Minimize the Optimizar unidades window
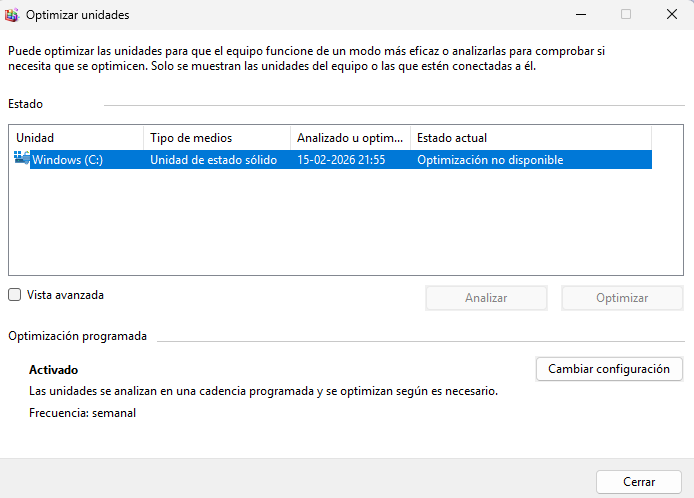The height and width of the screenshot is (498, 694). tap(581, 15)
